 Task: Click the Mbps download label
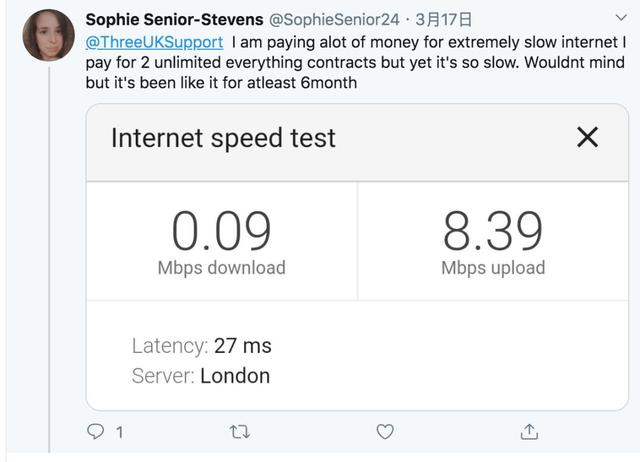[221, 268]
